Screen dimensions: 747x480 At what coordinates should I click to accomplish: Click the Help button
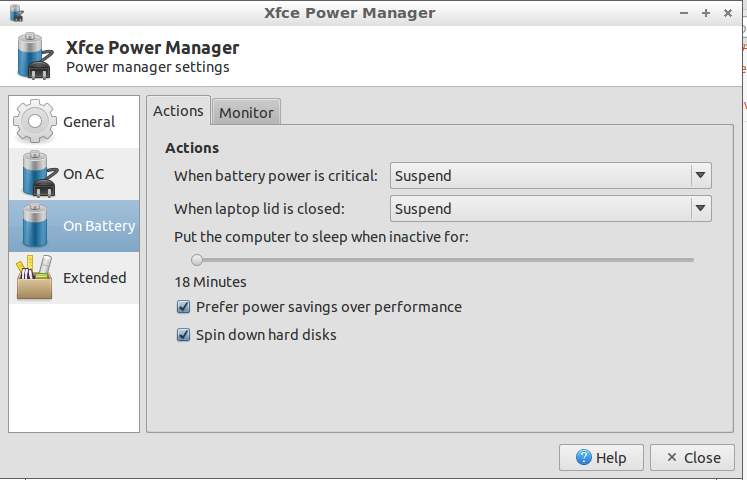601,458
